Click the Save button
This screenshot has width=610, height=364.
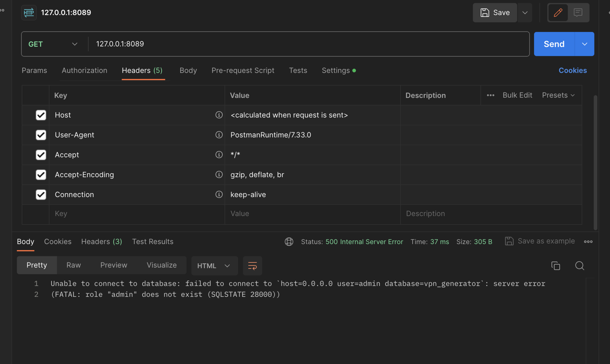495,12
